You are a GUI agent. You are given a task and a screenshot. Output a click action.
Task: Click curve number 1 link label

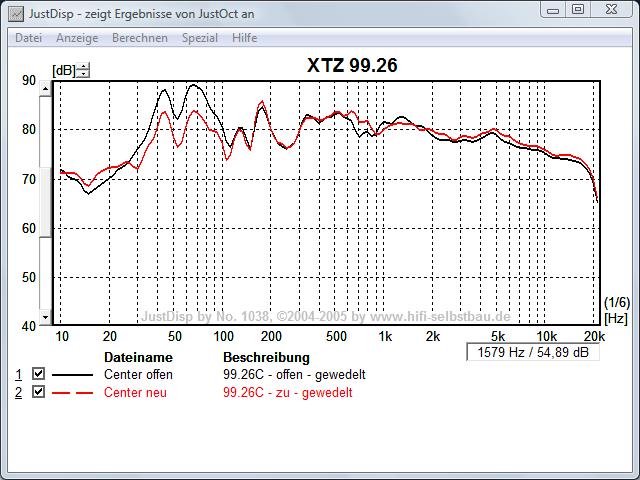[17, 374]
